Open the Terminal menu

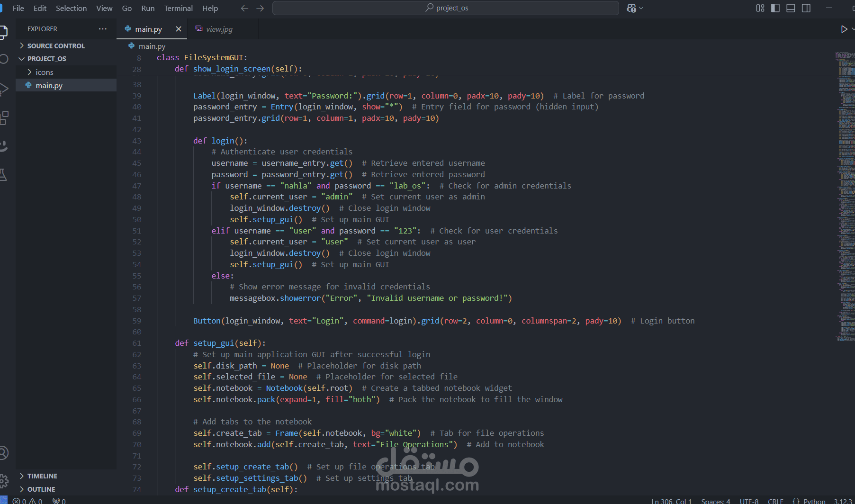pyautogui.click(x=178, y=8)
